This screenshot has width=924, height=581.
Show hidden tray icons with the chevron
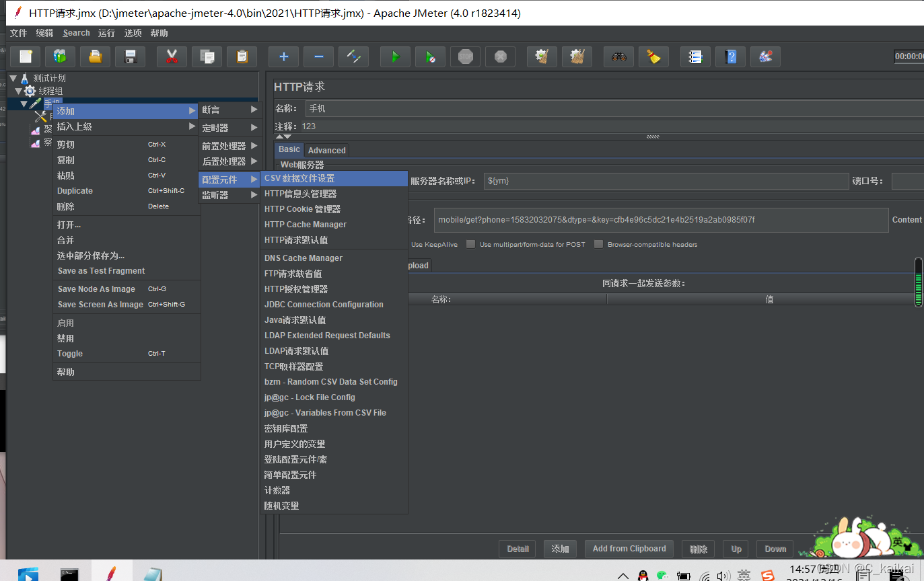623,576
